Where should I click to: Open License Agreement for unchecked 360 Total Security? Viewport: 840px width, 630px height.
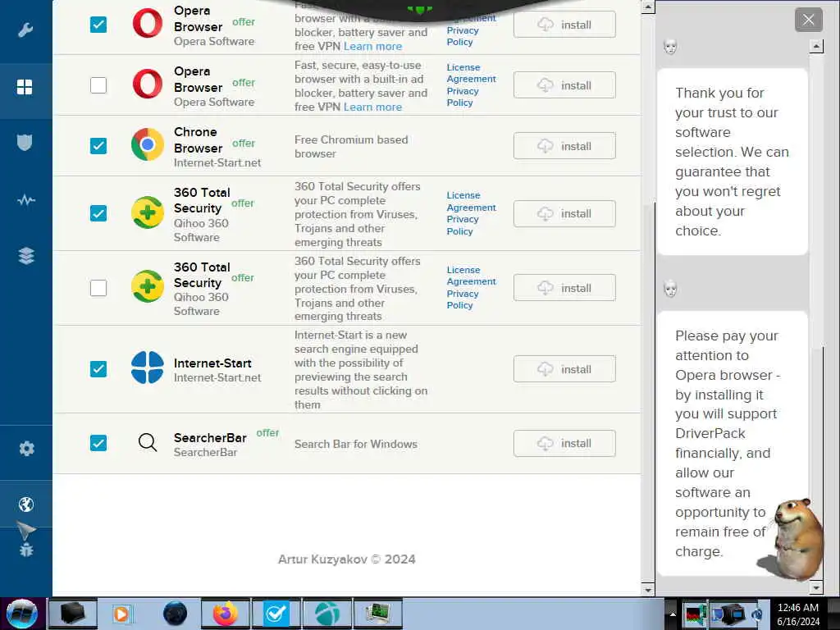click(x=472, y=276)
